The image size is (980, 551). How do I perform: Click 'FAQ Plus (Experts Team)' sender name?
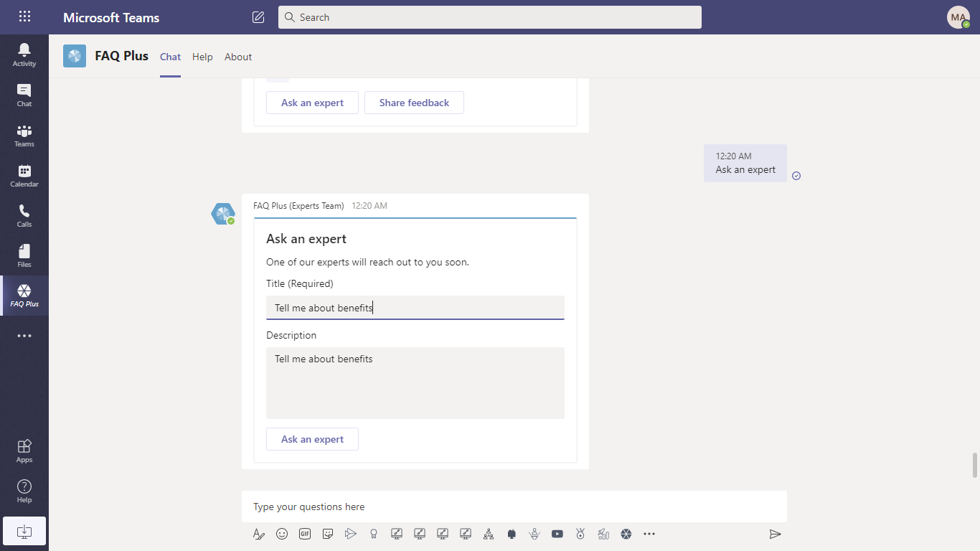(298, 206)
